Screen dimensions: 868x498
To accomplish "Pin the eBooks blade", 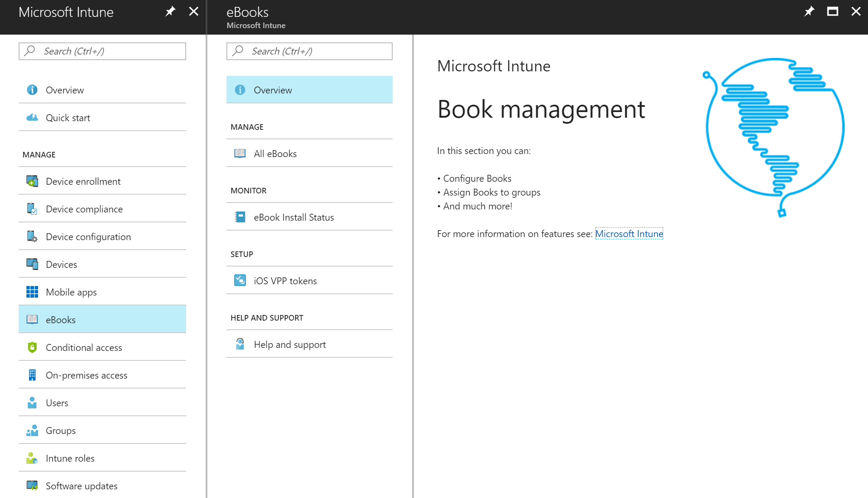I will [809, 12].
